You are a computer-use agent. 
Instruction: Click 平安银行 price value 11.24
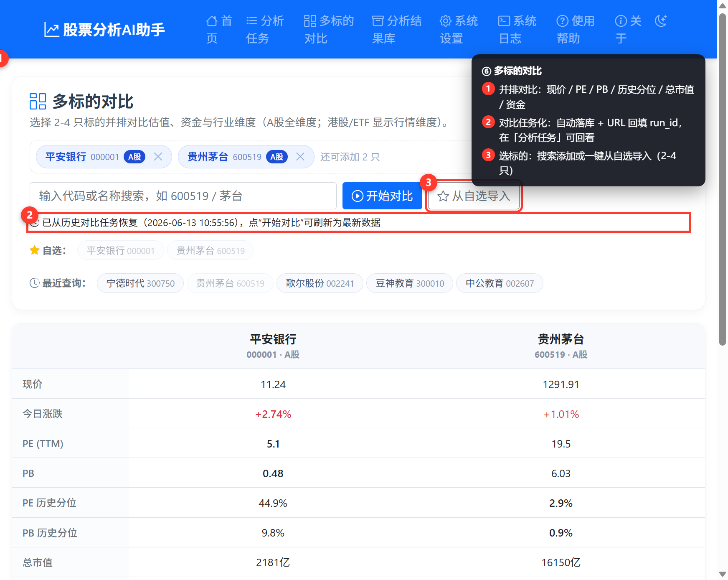(273, 384)
